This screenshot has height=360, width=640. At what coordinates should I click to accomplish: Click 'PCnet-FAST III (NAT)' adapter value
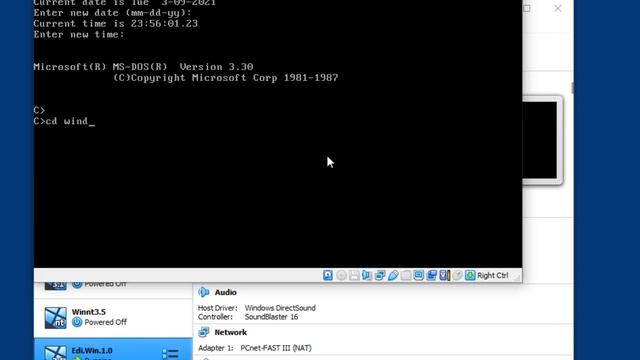[276, 348]
